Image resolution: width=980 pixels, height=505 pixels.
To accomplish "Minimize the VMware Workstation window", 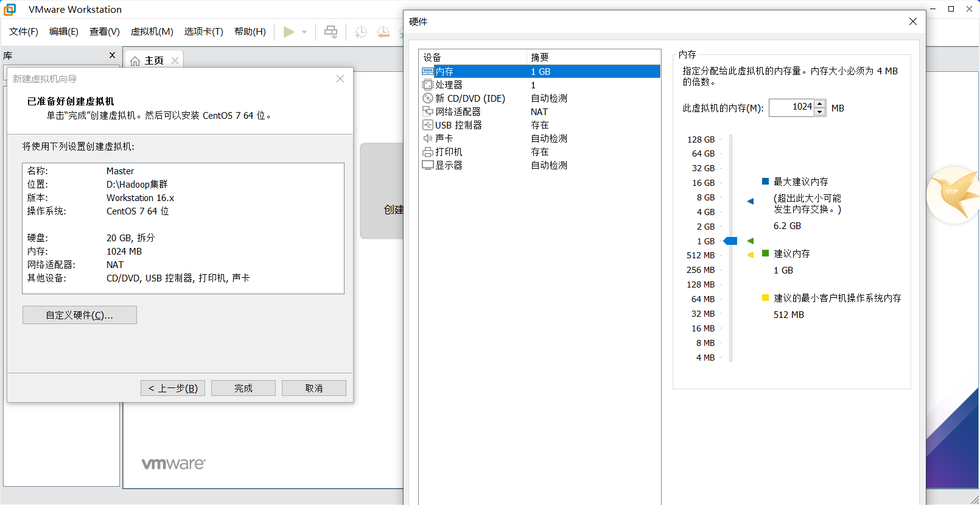I will [x=933, y=9].
